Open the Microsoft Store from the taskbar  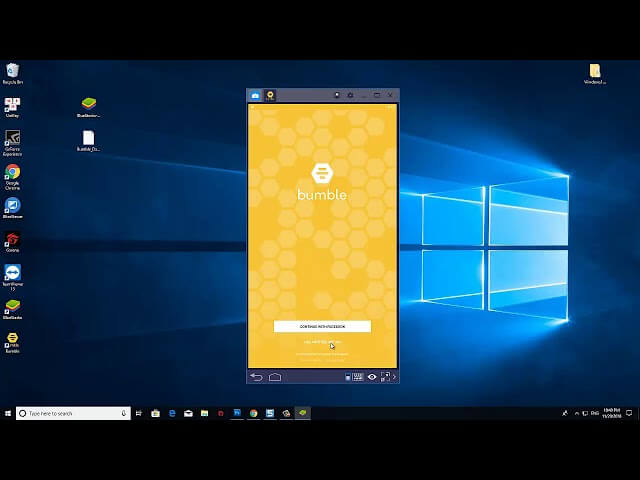[156, 413]
